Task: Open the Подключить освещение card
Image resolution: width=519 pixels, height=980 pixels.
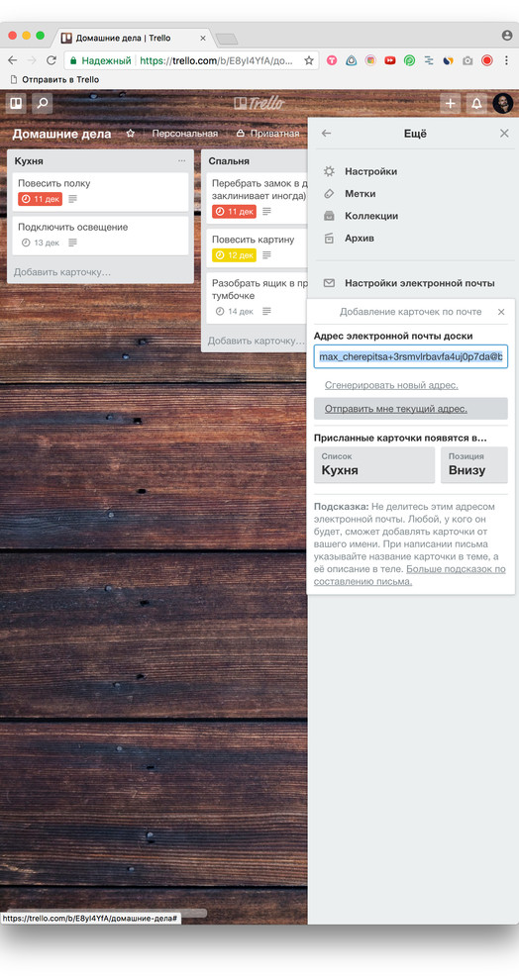Action: [100, 236]
